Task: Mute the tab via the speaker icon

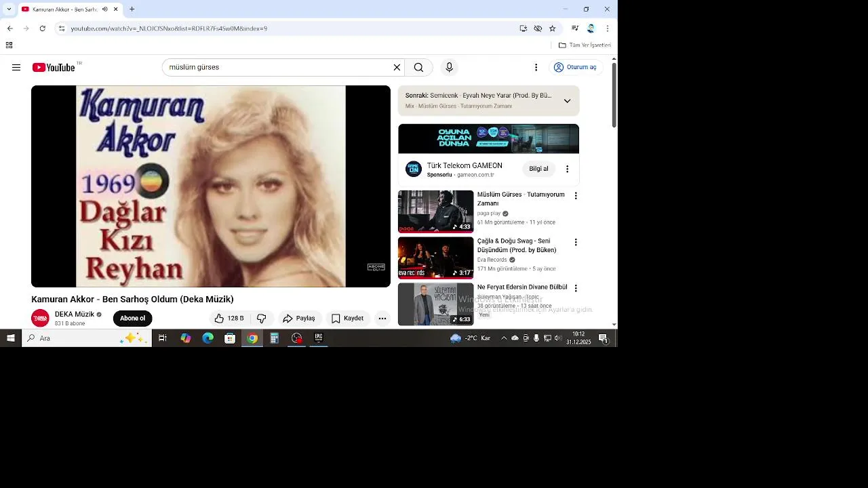Action: click(x=104, y=9)
